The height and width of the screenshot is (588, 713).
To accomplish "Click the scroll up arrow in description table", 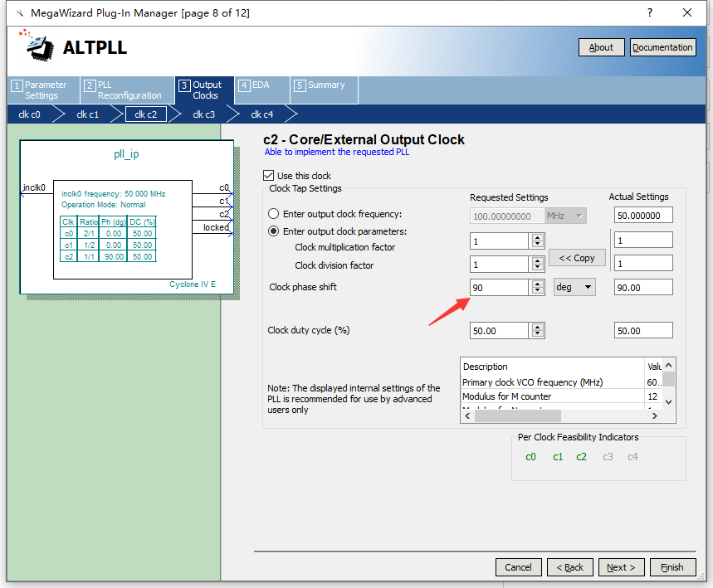I will 668,365.
